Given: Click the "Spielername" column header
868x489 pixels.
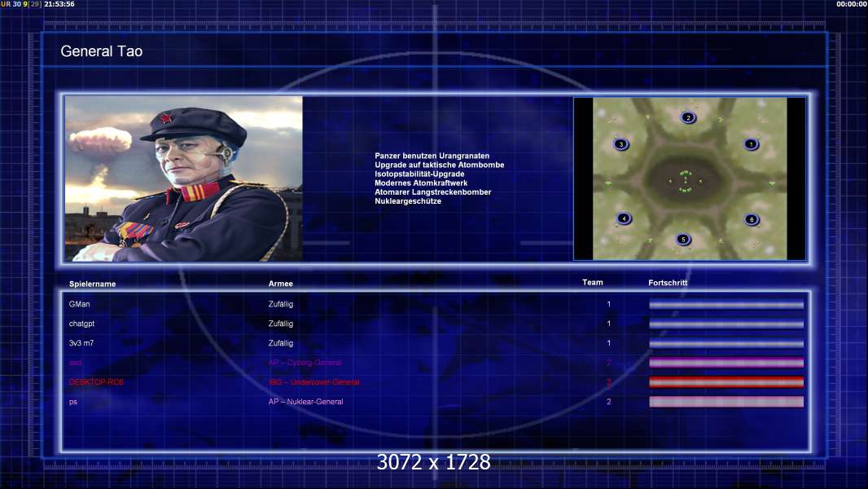Looking at the screenshot, I should [93, 284].
